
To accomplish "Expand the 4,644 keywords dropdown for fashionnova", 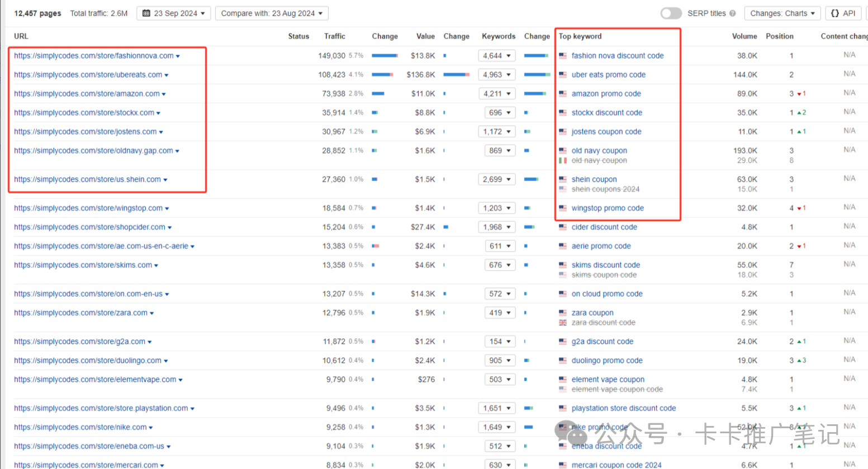I will coord(496,56).
